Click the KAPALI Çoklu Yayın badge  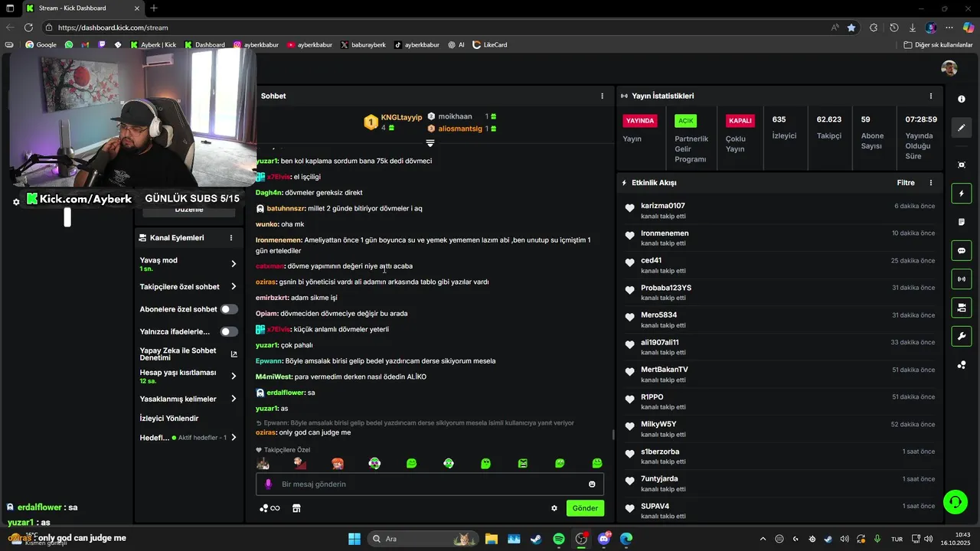(x=740, y=121)
